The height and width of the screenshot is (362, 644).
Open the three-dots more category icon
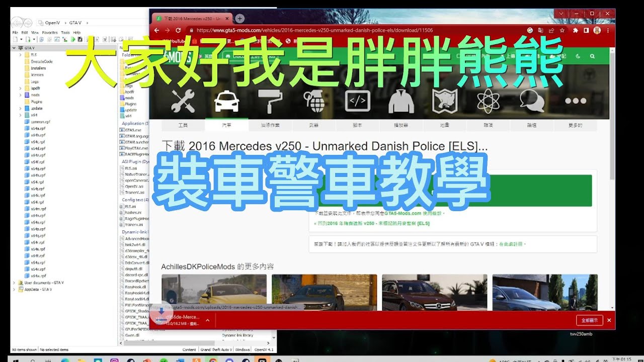pyautogui.click(x=576, y=101)
